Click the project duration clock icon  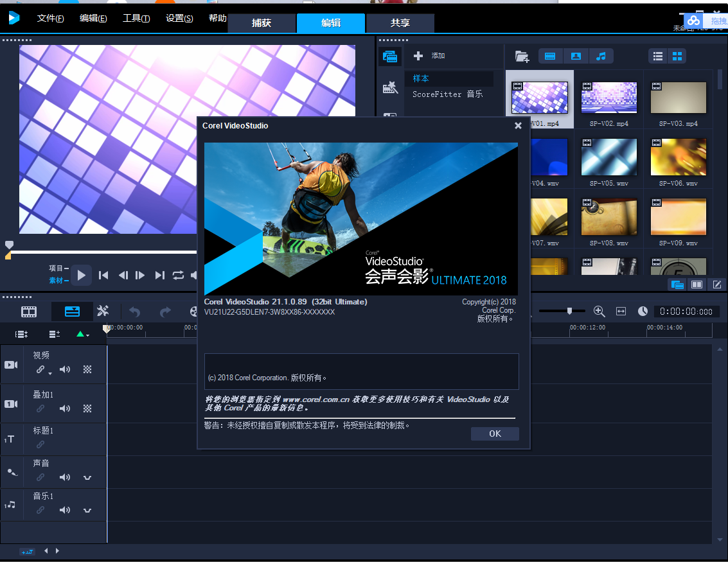tap(643, 312)
